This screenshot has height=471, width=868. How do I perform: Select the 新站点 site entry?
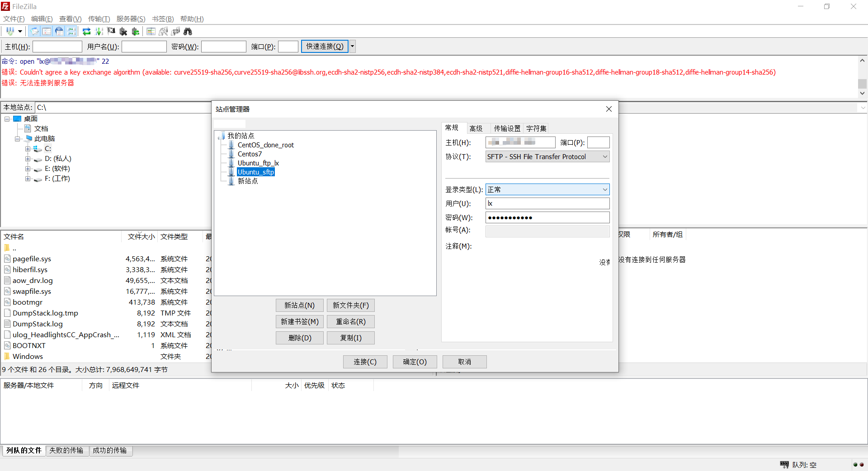248,181
